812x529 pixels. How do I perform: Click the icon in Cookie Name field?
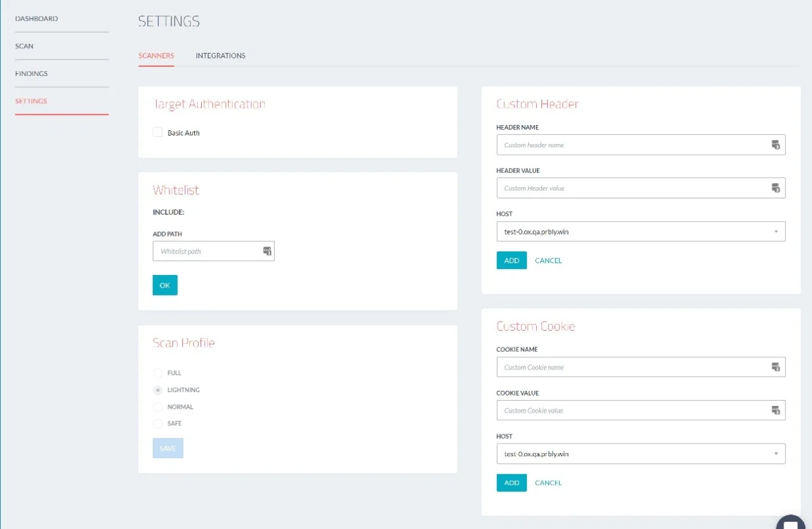point(776,367)
